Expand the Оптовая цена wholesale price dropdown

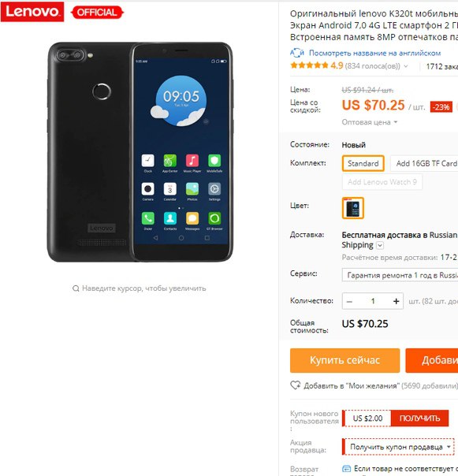click(369, 122)
